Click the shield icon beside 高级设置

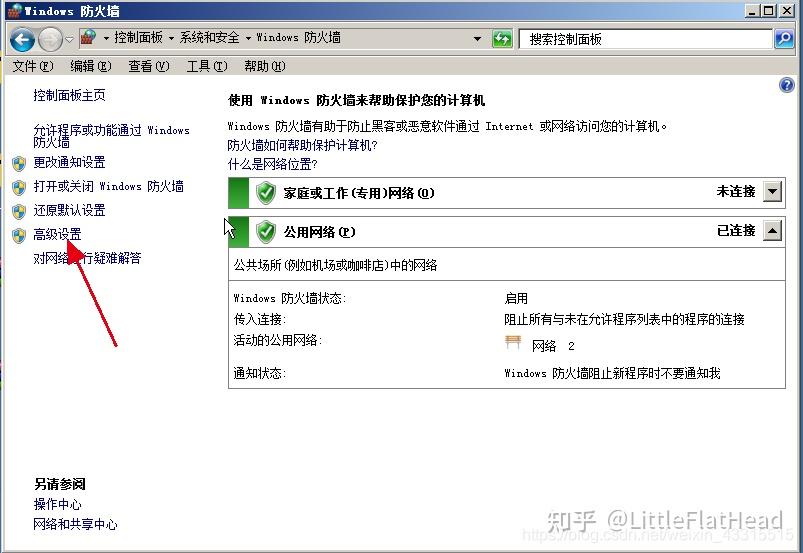pos(19,236)
